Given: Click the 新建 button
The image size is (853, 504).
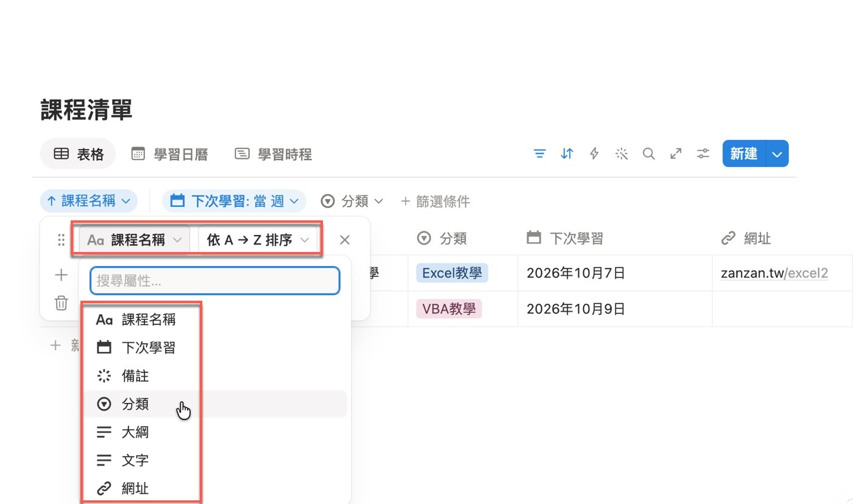Looking at the screenshot, I should coord(744,154).
